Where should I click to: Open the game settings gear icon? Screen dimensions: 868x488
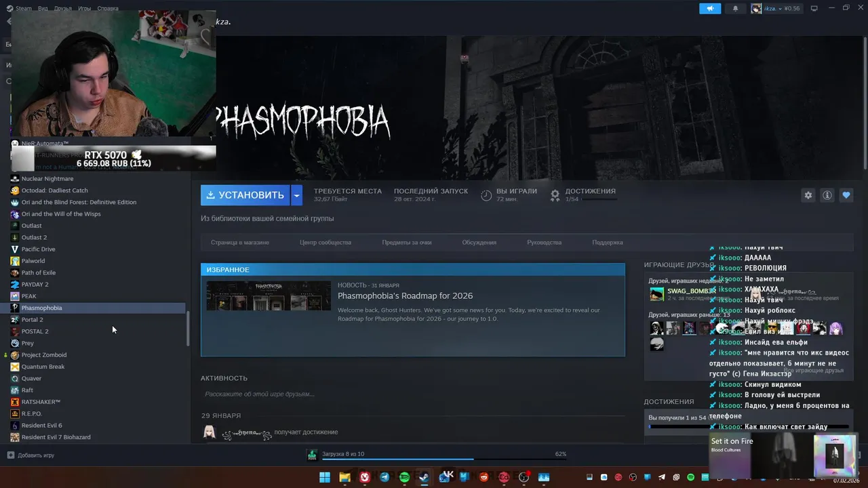(x=808, y=195)
